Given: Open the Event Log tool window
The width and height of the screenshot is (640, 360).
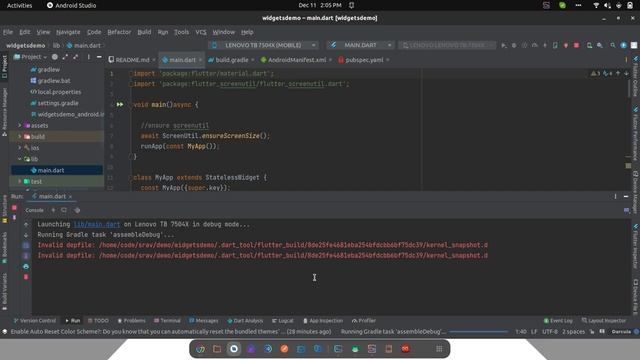Looking at the screenshot, I should click(558, 320).
